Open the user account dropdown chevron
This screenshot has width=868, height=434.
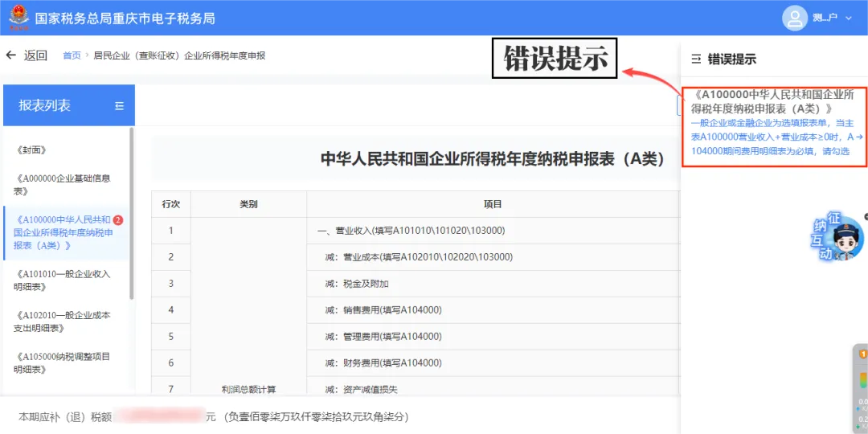(x=849, y=18)
